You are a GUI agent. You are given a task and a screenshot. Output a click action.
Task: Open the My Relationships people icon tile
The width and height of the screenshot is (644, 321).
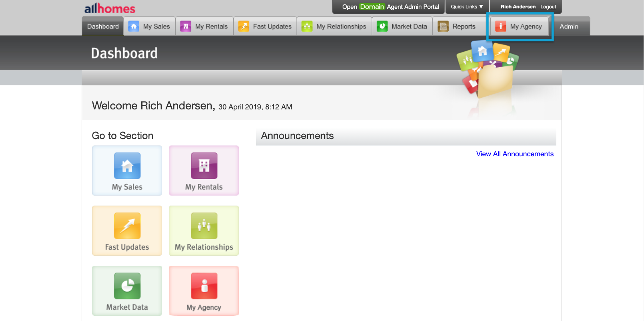click(204, 230)
